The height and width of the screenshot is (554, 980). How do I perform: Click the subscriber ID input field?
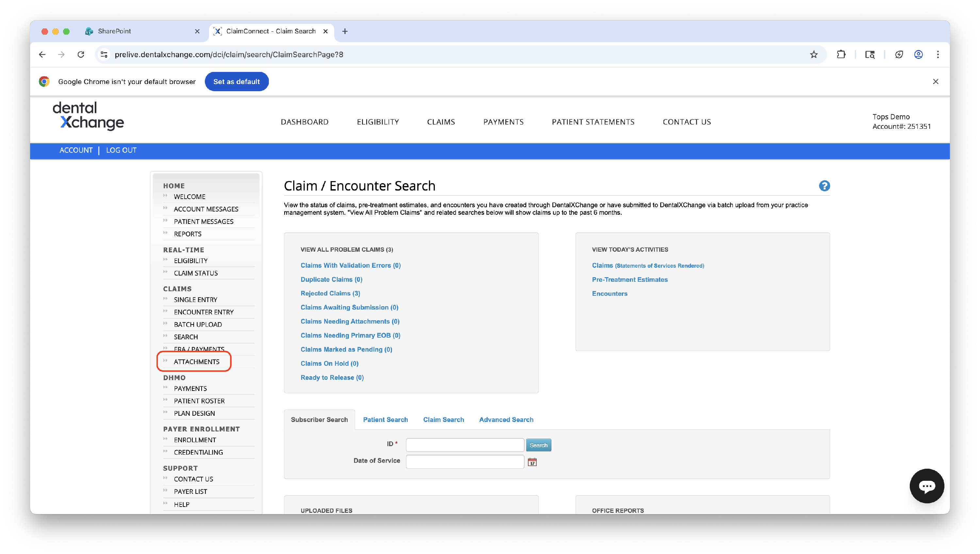click(x=465, y=445)
